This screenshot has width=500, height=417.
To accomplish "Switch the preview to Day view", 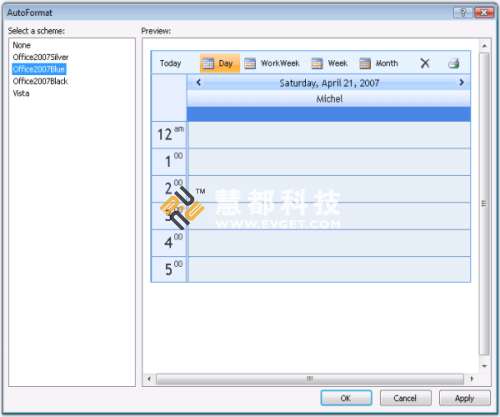I will [220, 63].
